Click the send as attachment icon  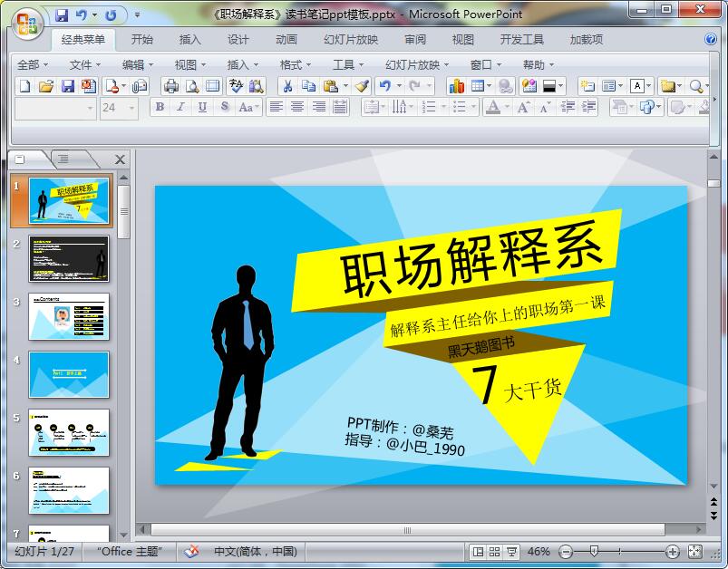click(140, 86)
